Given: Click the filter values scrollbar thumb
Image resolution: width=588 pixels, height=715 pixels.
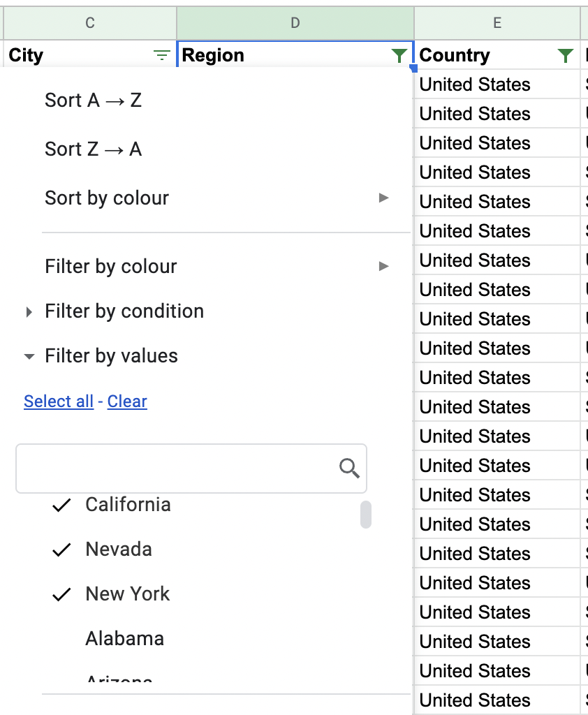Looking at the screenshot, I should click(365, 515).
